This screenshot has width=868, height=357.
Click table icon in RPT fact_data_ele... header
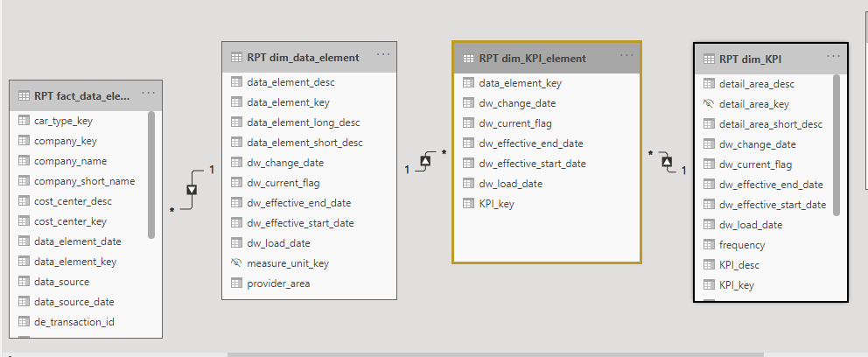point(24,95)
